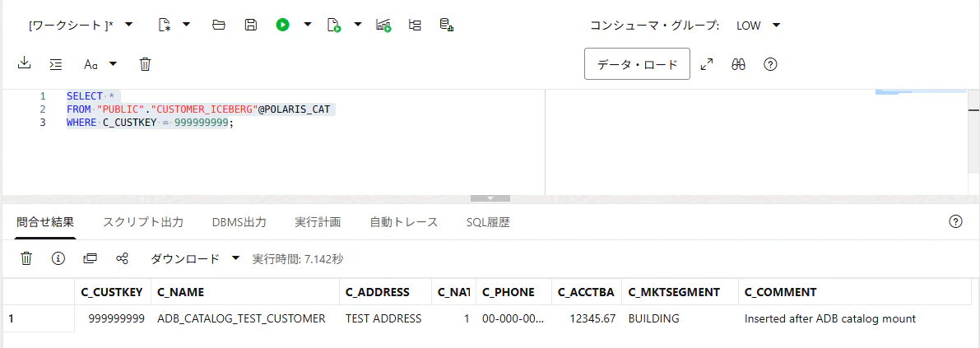Click the 実行時間: 7.142秒 text
This screenshot has width=980, height=348.
coord(298,258)
